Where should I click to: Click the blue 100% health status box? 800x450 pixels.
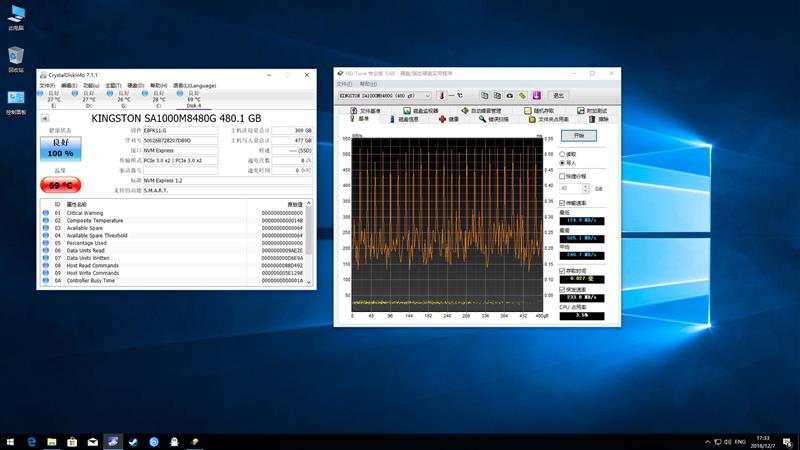coord(61,148)
